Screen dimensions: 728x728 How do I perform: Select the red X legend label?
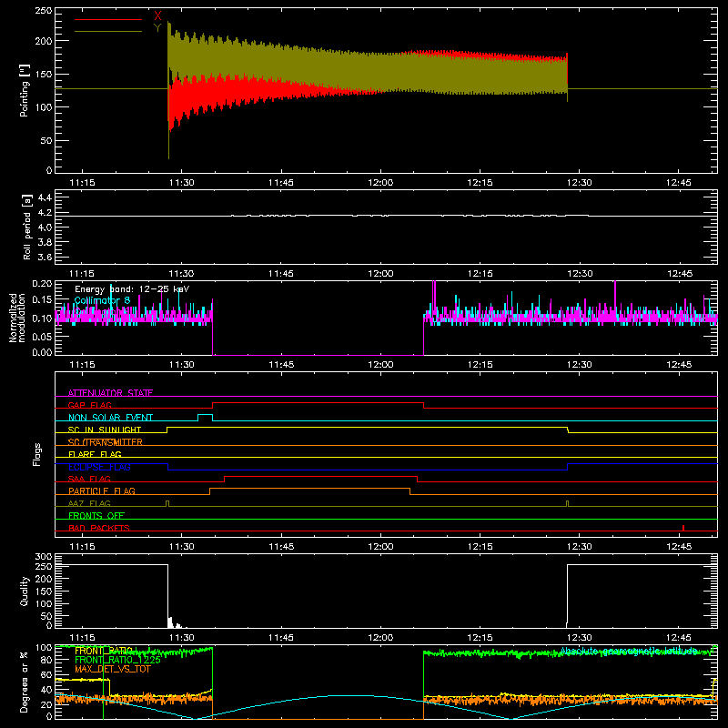157,16
